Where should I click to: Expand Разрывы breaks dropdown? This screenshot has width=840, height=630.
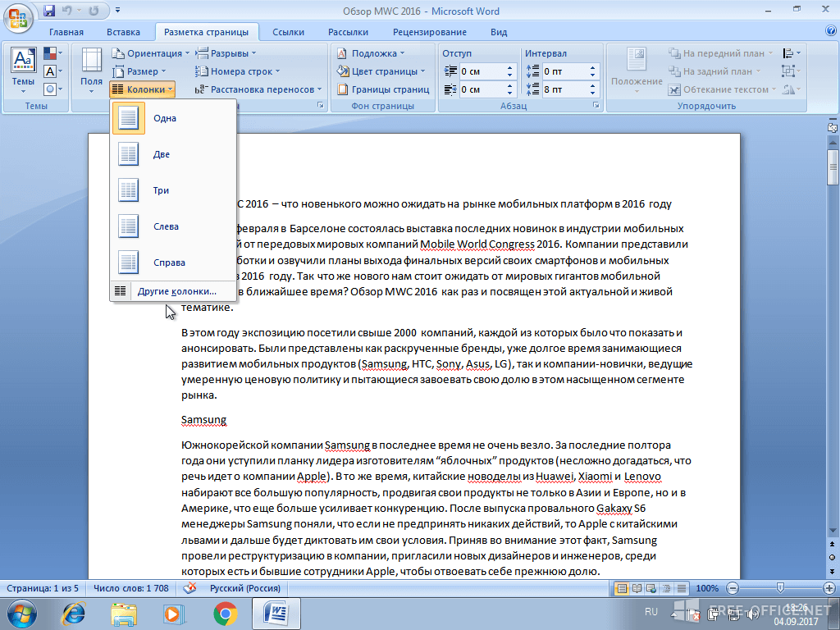tap(226, 53)
